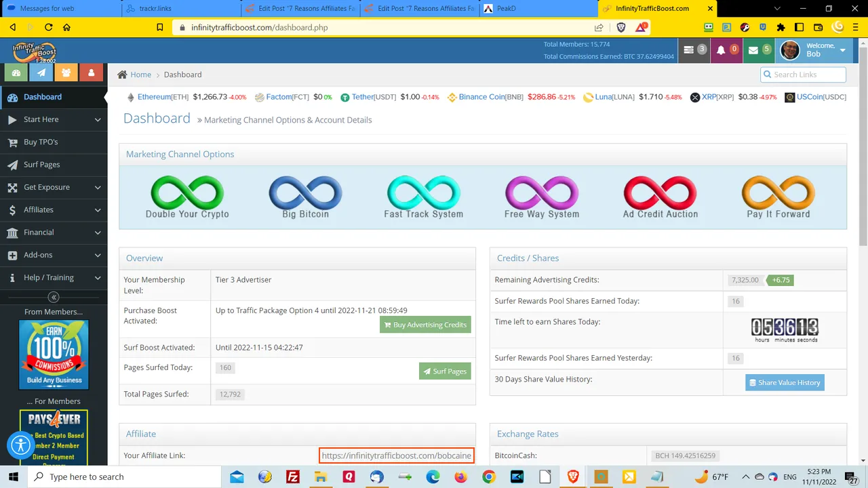Click the Share Value History button
The height and width of the screenshot is (488, 868).
(784, 382)
